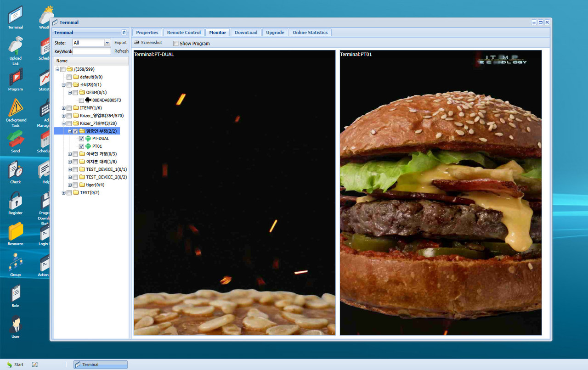Image resolution: width=588 pixels, height=370 pixels.
Task: Click the PT-DUAL monitor preview
Action: point(234,193)
